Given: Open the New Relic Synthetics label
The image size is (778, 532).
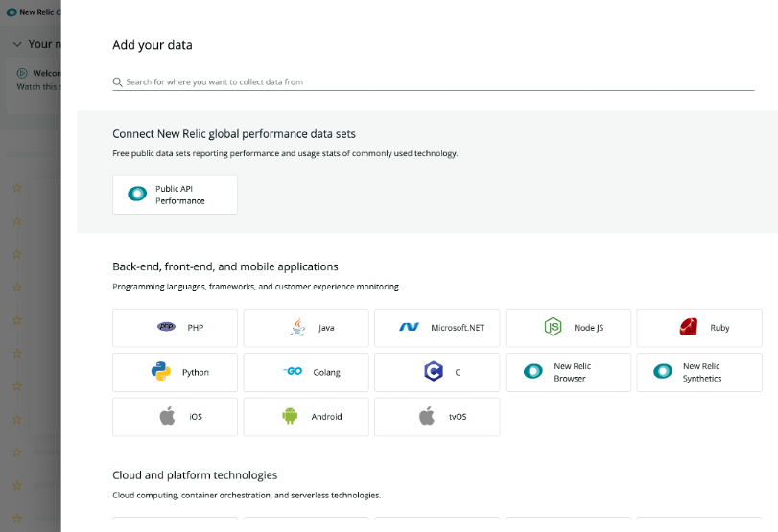Looking at the screenshot, I should coord(701,372).
